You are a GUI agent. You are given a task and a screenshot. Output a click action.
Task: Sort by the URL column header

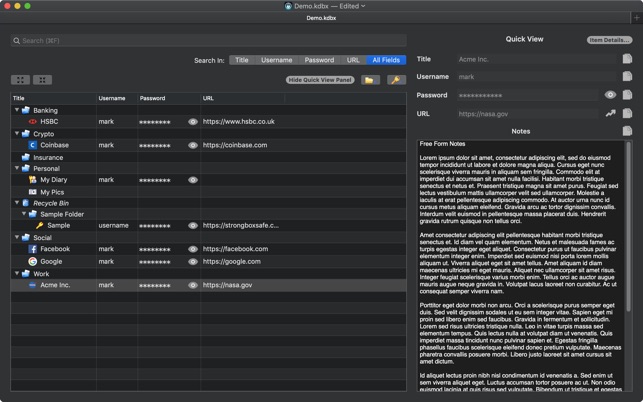pyautogui.click(x=242, y=98)
